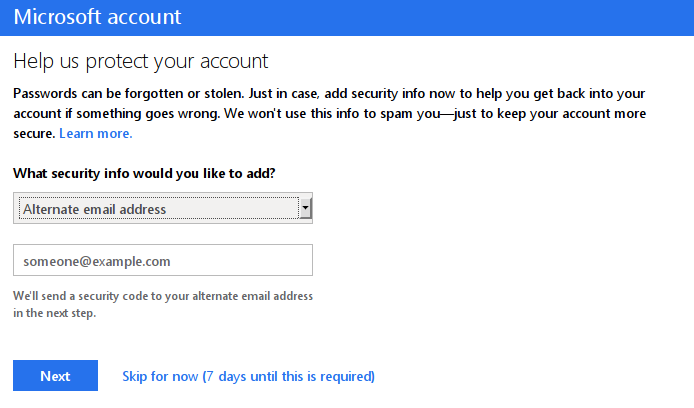Screen dimensions: 694x408
Task: Click blank white area right of dropdown
Action: click(x=487, y=208)
